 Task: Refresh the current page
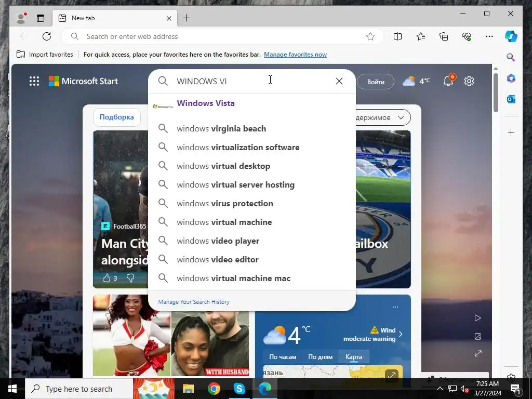(47, 36)
